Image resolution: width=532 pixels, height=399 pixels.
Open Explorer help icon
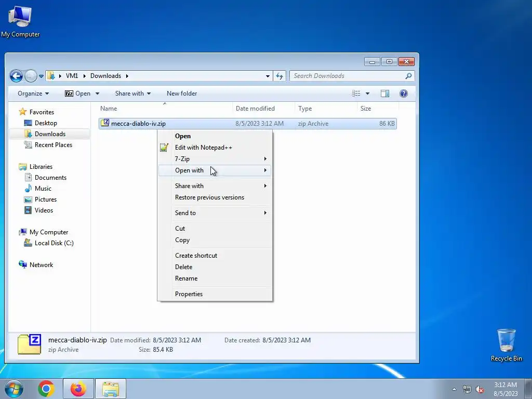coord(403,94)
